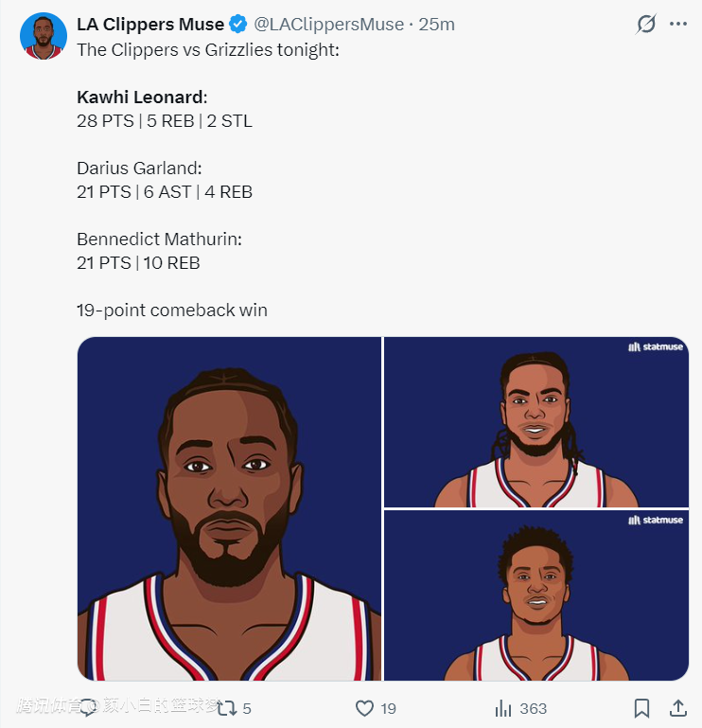Open the three-dot more options menu

point(677,25)
